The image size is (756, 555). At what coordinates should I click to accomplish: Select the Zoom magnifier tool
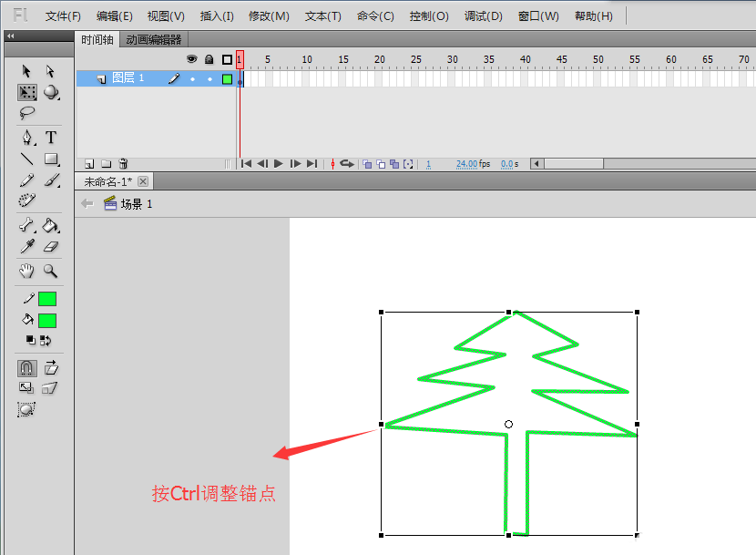51,271
